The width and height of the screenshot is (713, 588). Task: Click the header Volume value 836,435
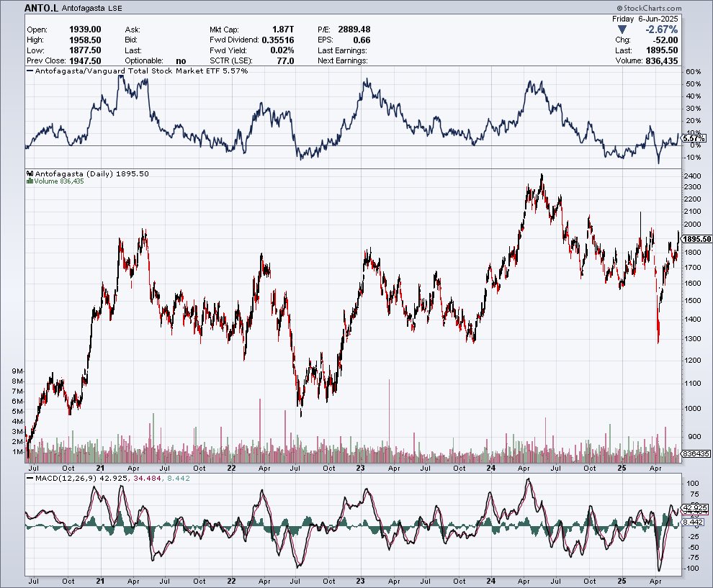point(662,61)
